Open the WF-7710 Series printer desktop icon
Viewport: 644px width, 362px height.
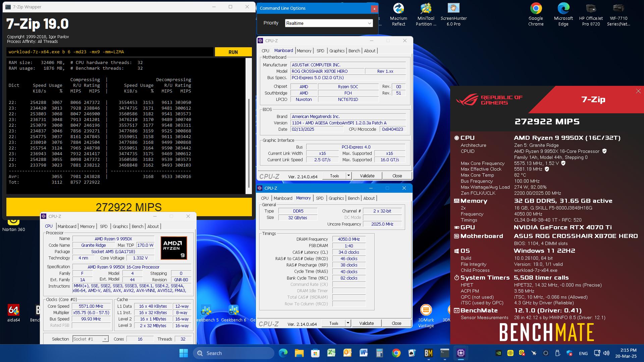619,14
